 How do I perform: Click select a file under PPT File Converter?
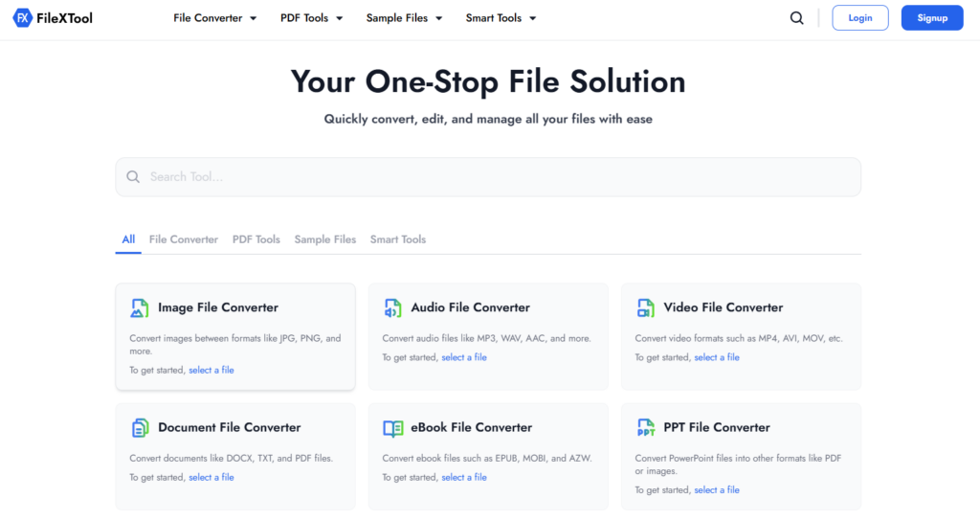717,490
